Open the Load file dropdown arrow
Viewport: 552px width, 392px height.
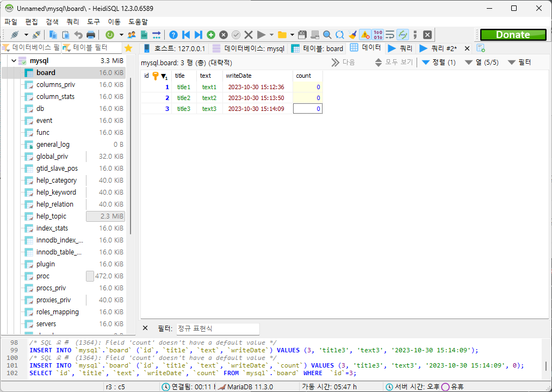coord(292,35)
